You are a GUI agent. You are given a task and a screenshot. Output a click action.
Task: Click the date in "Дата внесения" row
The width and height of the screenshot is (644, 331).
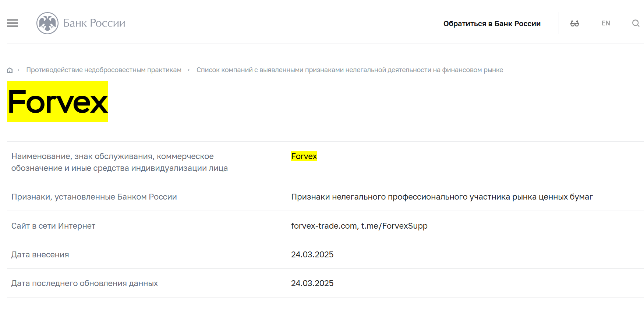[x=312, y=254]
